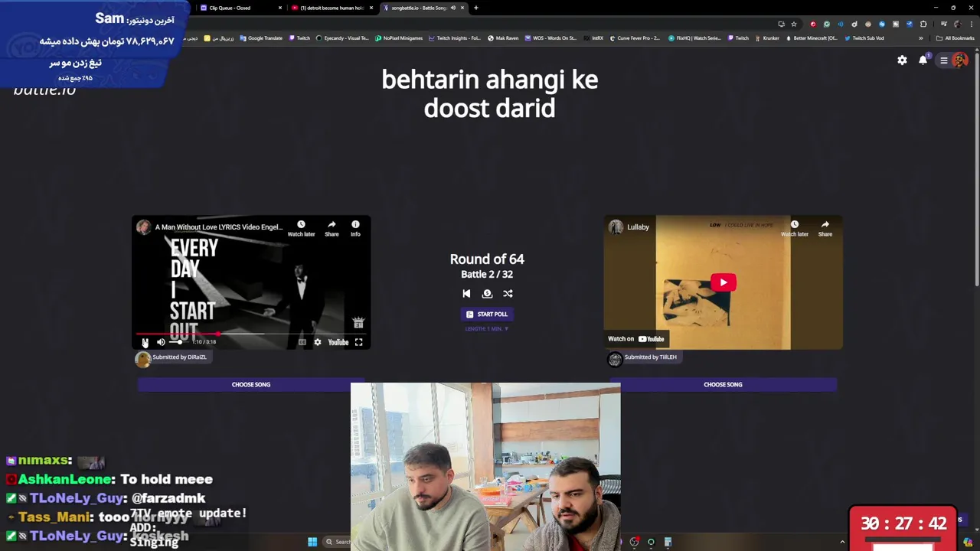Open Info on the left video
Image resolution: width=980 pixels, height=551 pixels.
point(355,228)
